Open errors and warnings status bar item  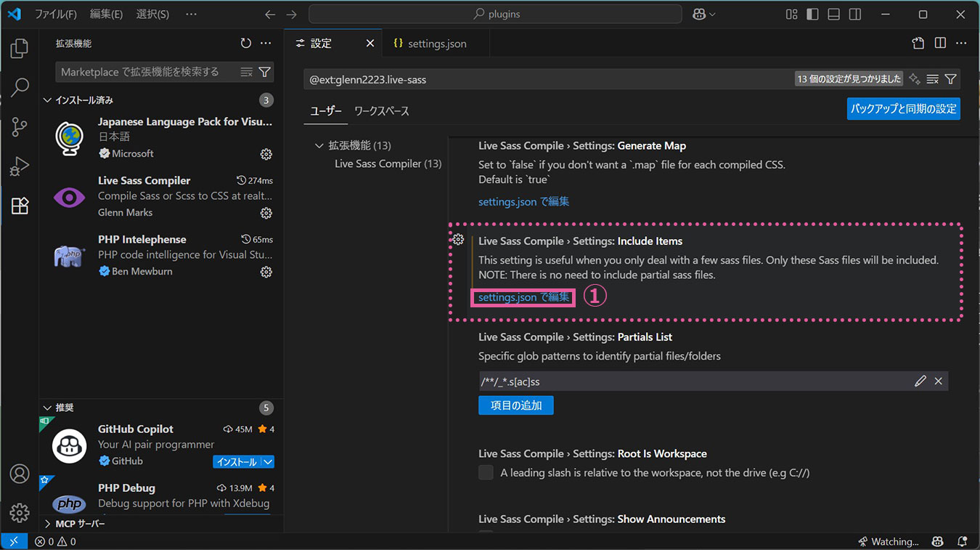pyautogui.click(x=56, y=541)
